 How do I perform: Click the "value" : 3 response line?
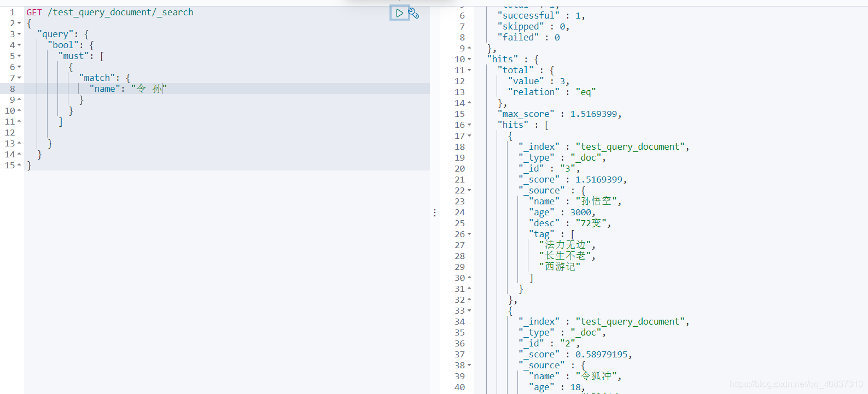tap(539, 81)
